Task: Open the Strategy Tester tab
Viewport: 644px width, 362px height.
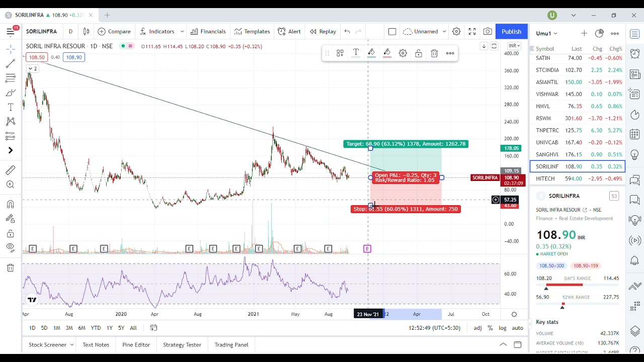Action: (x=182, y=344)
